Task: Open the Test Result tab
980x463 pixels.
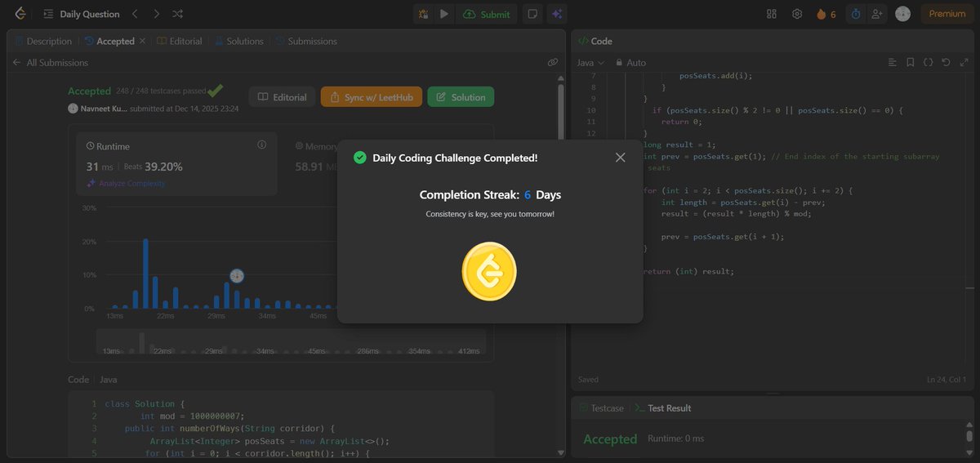Action: 663,407
